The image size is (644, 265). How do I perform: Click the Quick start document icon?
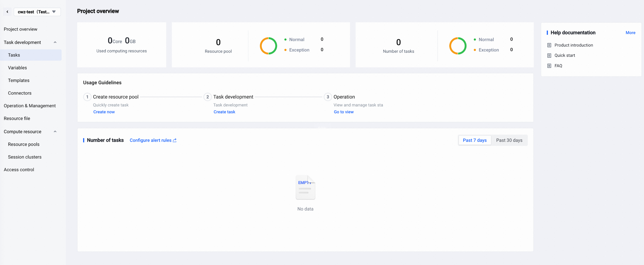pos(549,55)
